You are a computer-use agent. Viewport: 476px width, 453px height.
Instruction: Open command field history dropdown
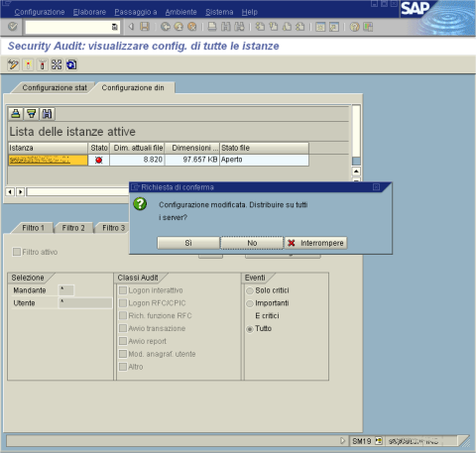pos(115,27)
